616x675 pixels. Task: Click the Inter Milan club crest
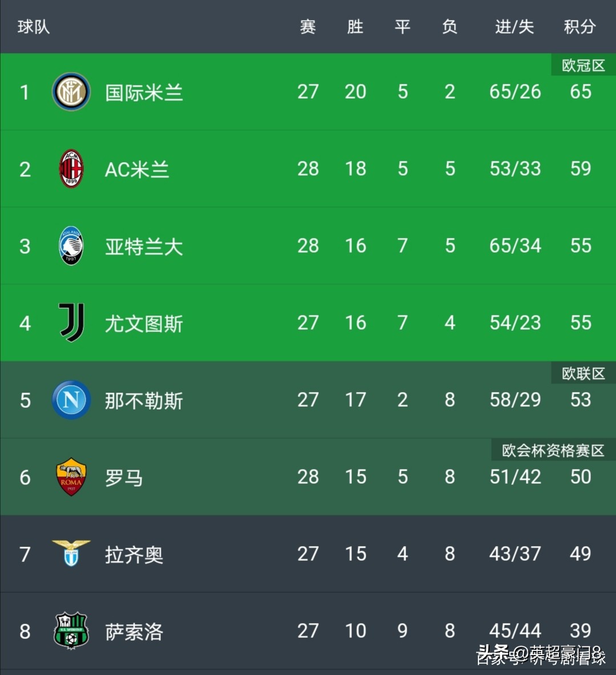pyautogui.click(x=71, y=92)
